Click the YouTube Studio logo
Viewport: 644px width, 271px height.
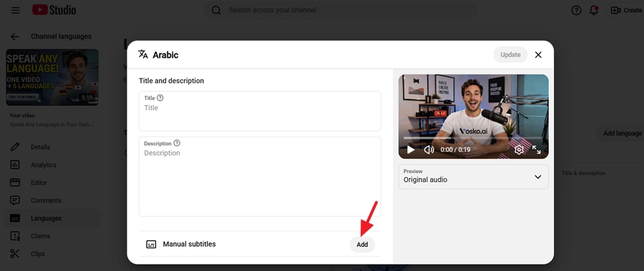[x=54, y=10]
